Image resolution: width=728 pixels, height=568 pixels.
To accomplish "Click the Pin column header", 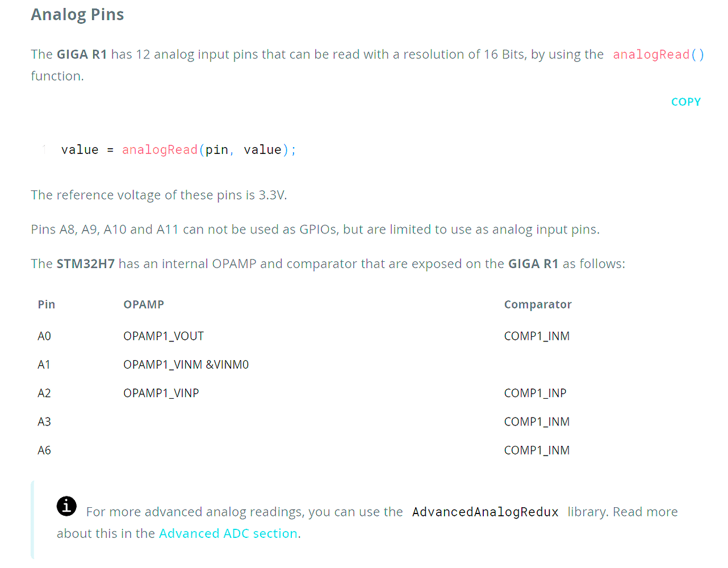I will (46, 304).
